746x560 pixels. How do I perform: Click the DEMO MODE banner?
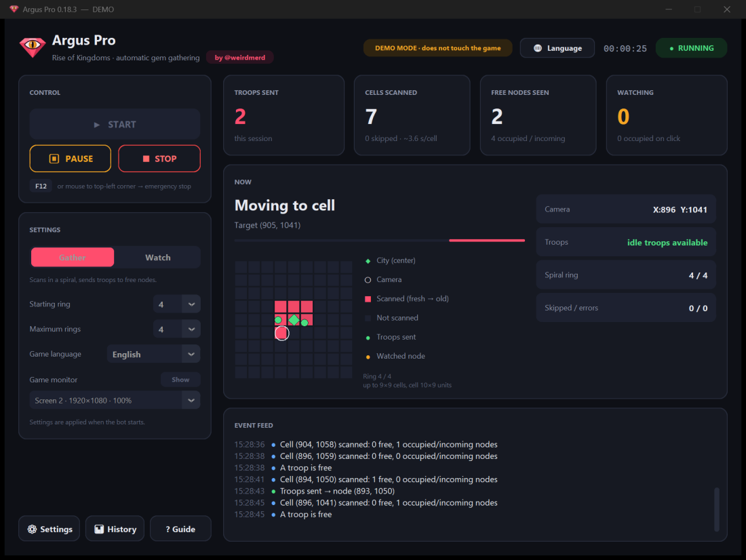click(x=437, y=48)
